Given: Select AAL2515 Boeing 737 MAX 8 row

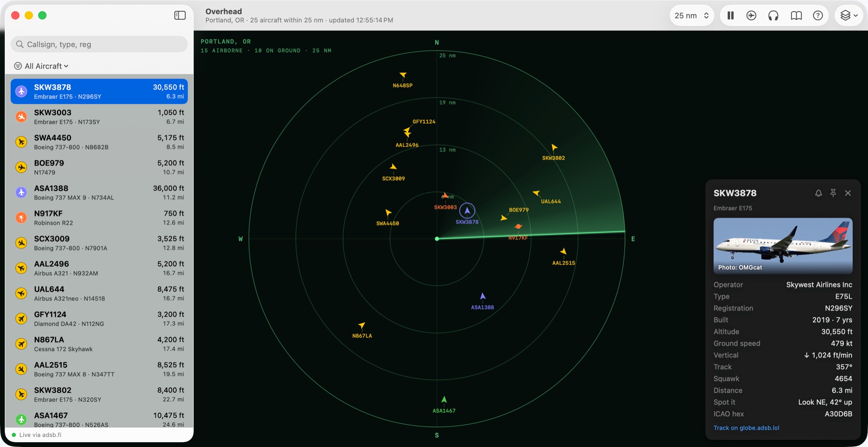Looking at the screenshot, I should tap(99, 369).
